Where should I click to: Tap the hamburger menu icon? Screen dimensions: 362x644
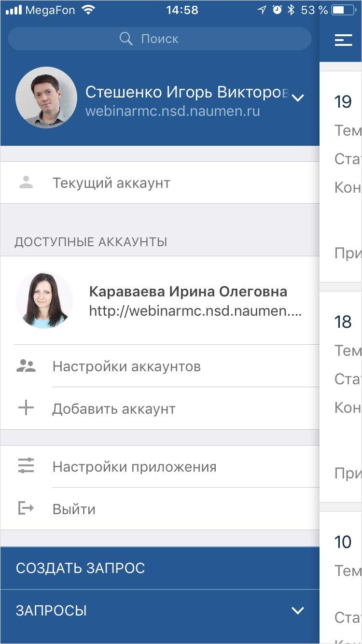coord(343,40)
